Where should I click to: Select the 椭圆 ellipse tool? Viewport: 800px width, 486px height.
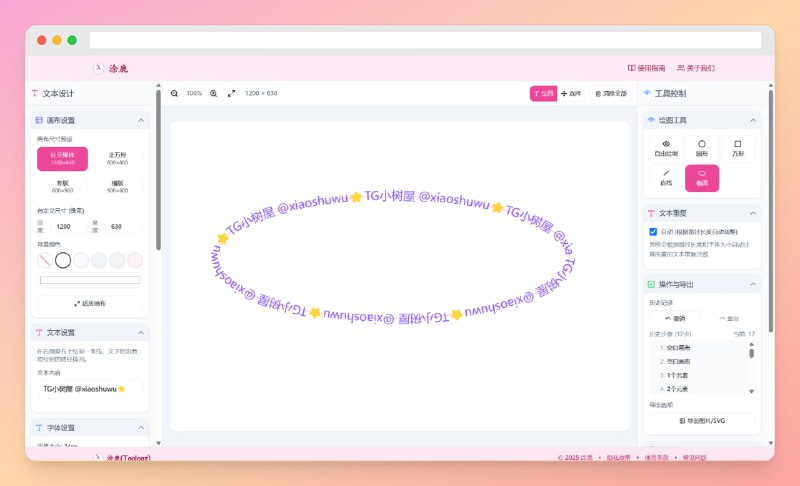[x=702, y=177]
